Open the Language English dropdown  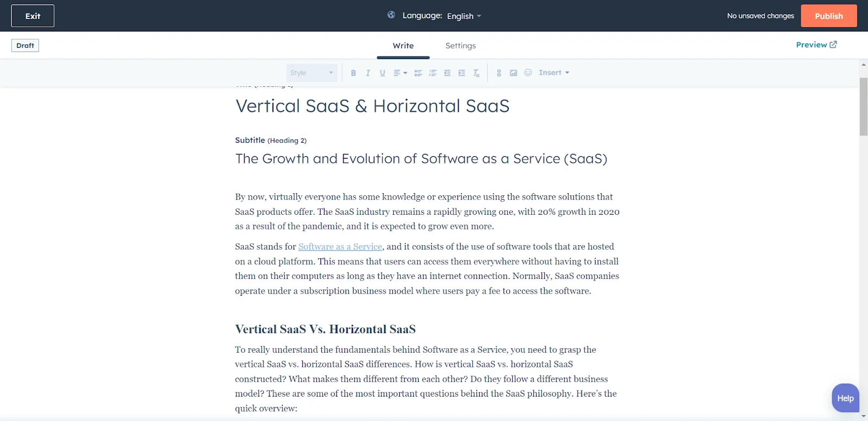(x=464, y=16)
